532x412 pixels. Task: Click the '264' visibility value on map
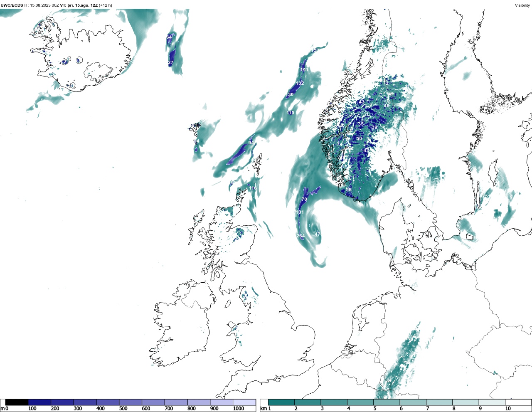click(x=300, y=236)
